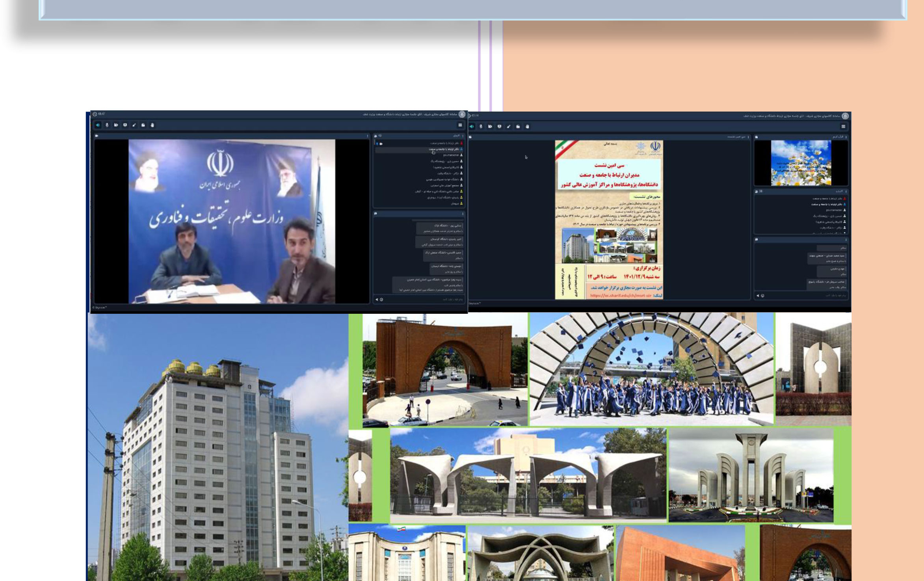Open the emoji picker in the poster window chat
924x581 pixels.
click(762, 296)
